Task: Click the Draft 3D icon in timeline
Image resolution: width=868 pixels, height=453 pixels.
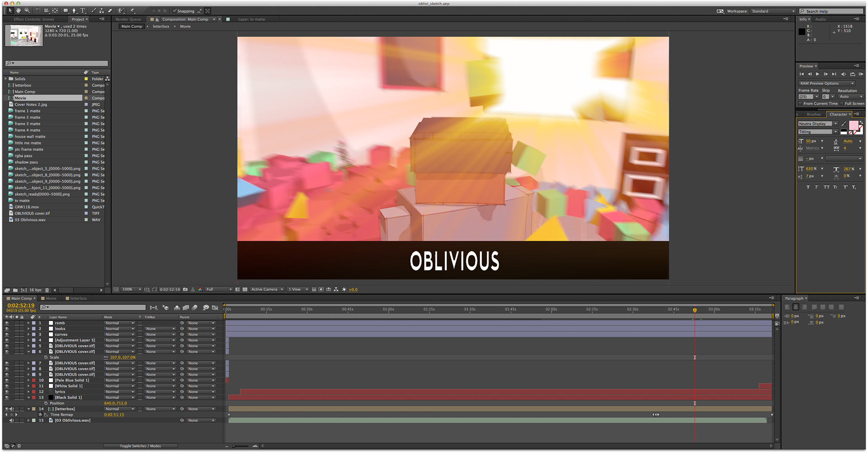Action: [165, 308]
